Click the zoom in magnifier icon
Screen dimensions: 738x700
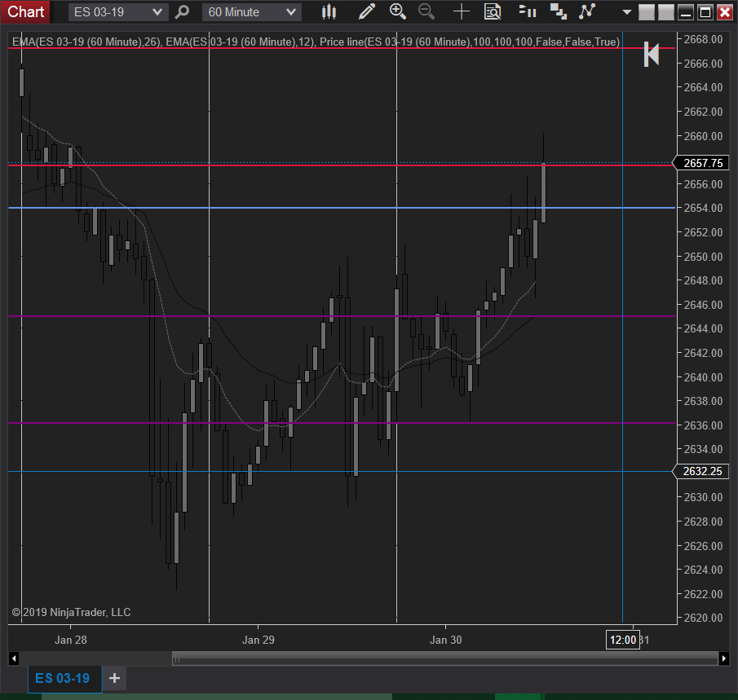pos(398,11)
